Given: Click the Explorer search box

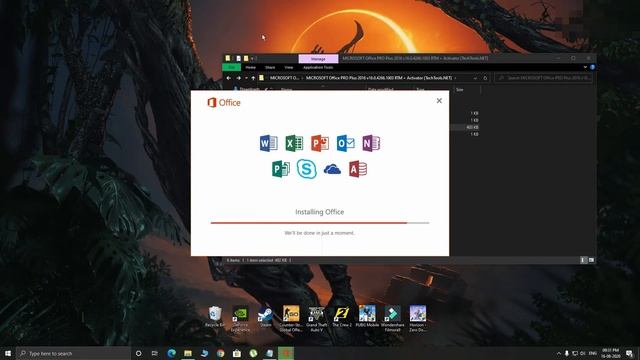Looking at the screenshot, I should [544, 78].
